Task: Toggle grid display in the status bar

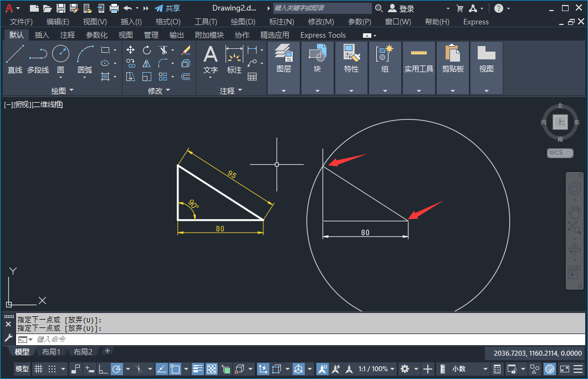Action: [x=38, y=369]
